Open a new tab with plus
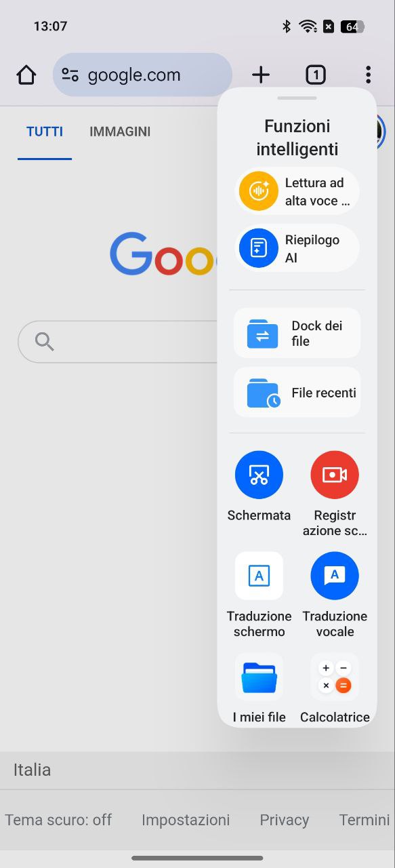This screenshot has height=868, width=395. click(x=261, y=75)
